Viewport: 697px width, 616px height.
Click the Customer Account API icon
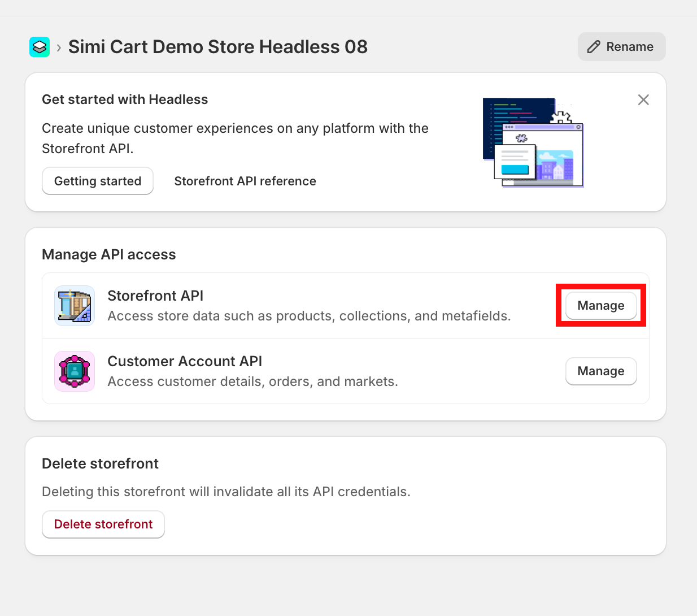pos(75,371)
